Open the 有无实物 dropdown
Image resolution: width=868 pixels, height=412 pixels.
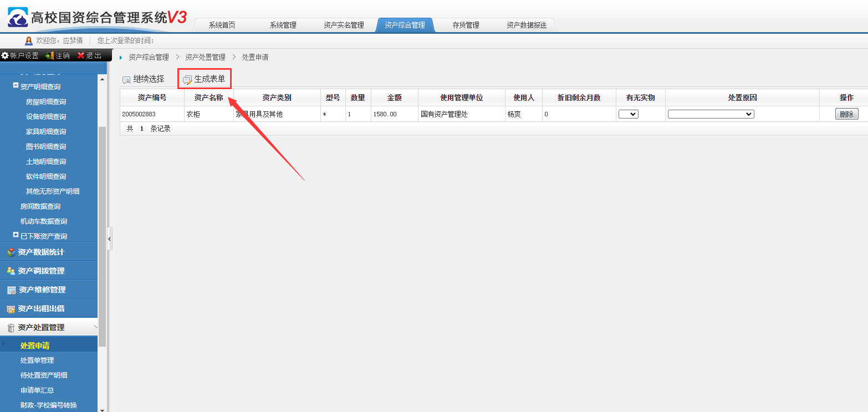point(628,114)
